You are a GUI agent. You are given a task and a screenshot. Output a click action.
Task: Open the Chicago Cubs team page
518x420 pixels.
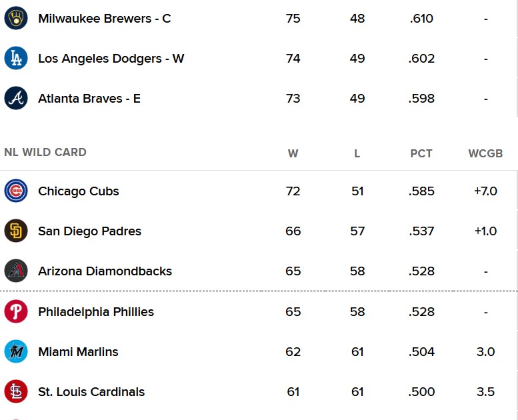click(x=78, y=191)
